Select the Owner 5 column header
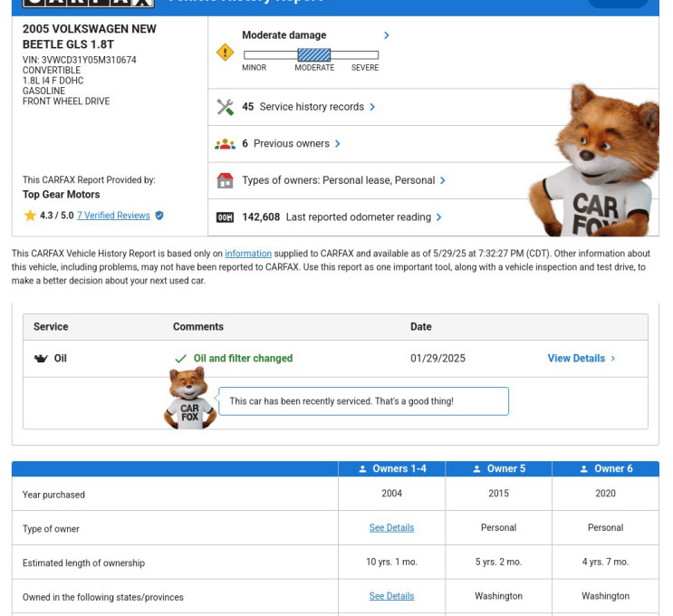Viewport: 673px width, 616px height. pos(499,468)
